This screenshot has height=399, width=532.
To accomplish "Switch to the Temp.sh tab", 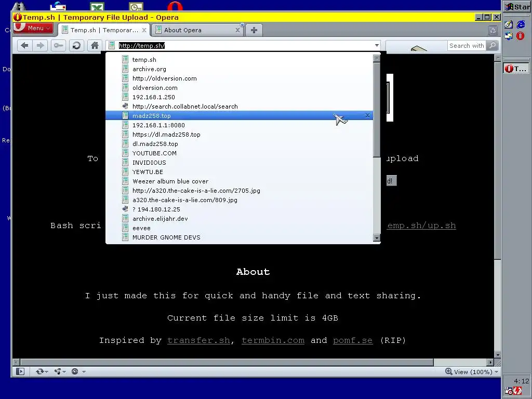I will (x=104, y=30).
